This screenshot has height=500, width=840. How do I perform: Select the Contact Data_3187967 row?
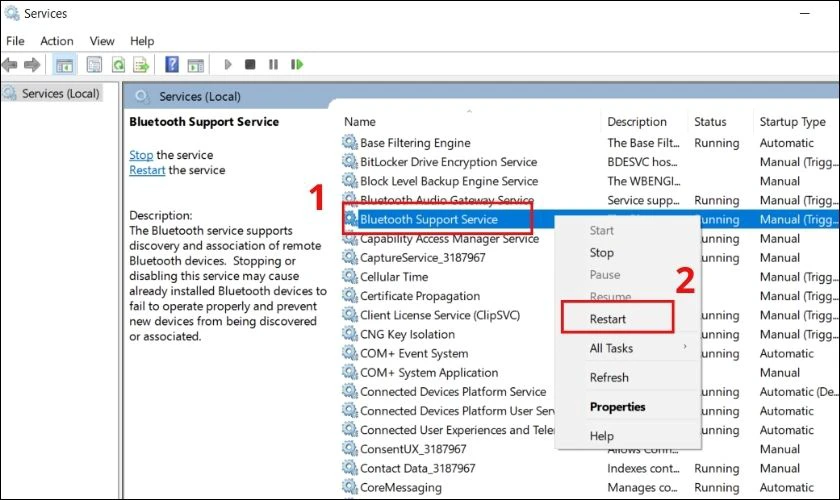[589, 468]
